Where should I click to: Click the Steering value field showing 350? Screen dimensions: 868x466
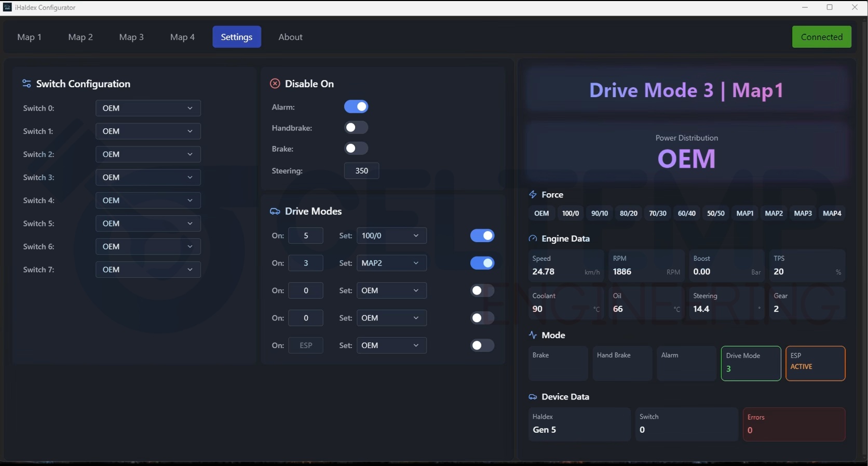click(x=362, y=171)
